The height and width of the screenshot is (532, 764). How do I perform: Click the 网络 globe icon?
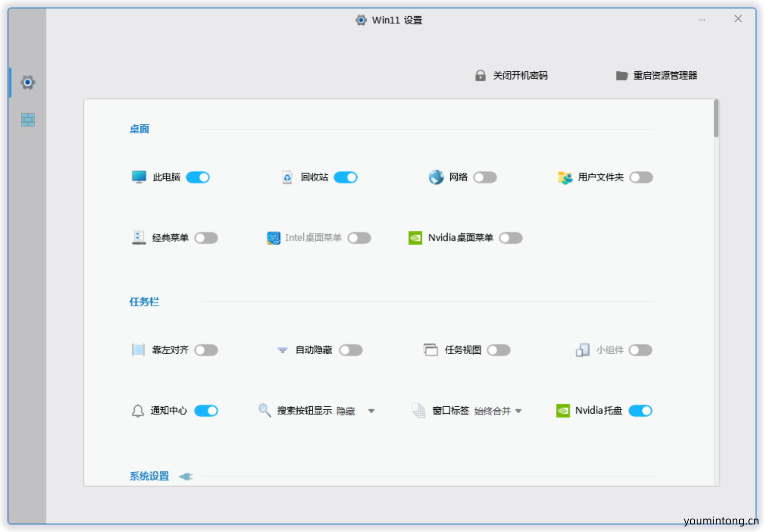pyautogui.click(x=436, y=177)
